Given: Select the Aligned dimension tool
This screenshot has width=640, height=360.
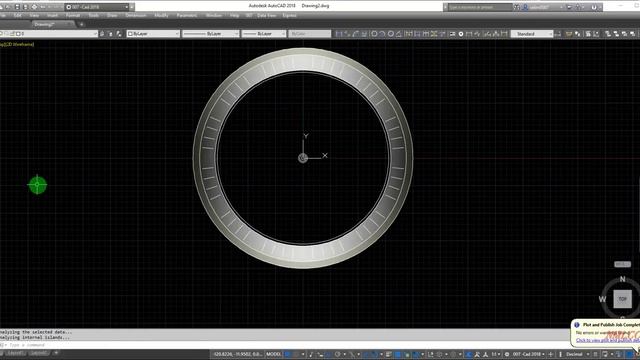Looking at the screenshot, I should [347, 34].
